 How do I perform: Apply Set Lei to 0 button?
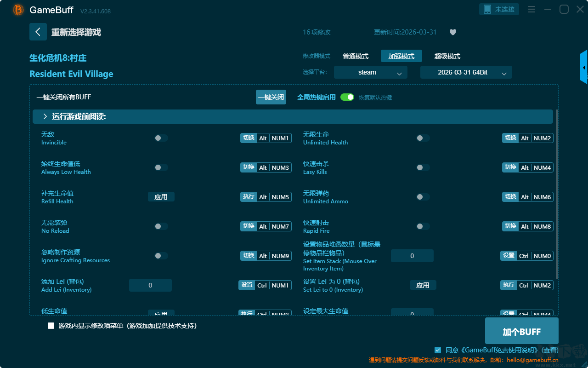tap(423, 285)
